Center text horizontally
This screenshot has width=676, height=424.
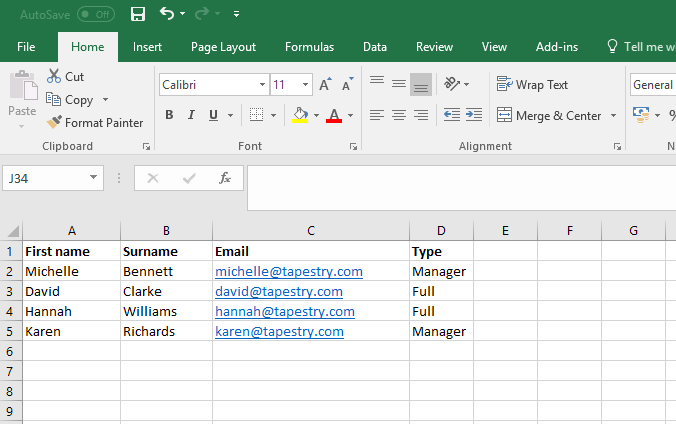click(399, 115)
